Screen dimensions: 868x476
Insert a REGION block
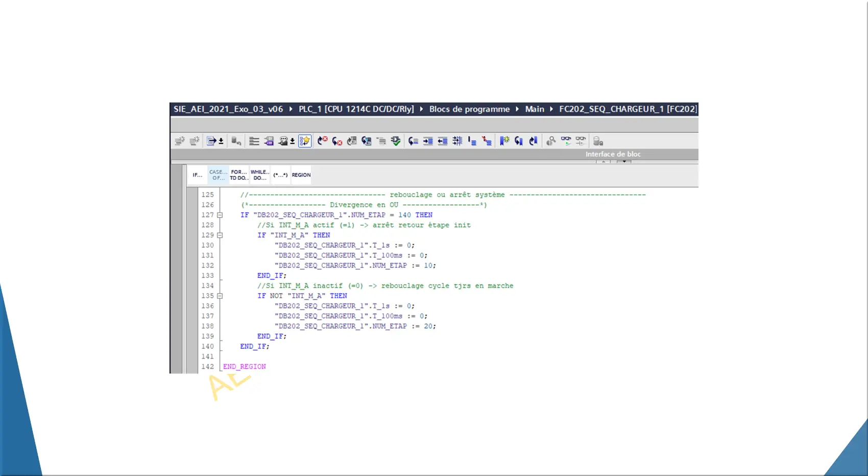tap(301, 175)
